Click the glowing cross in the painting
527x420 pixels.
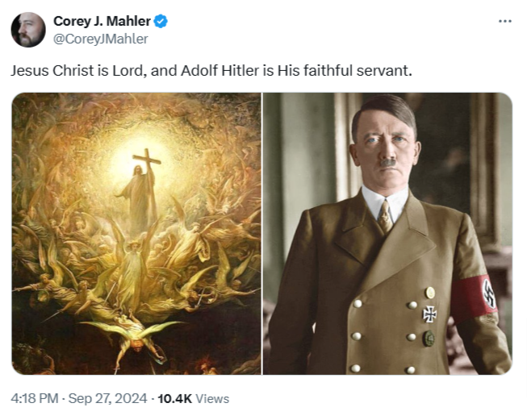(x=146, y=165)
